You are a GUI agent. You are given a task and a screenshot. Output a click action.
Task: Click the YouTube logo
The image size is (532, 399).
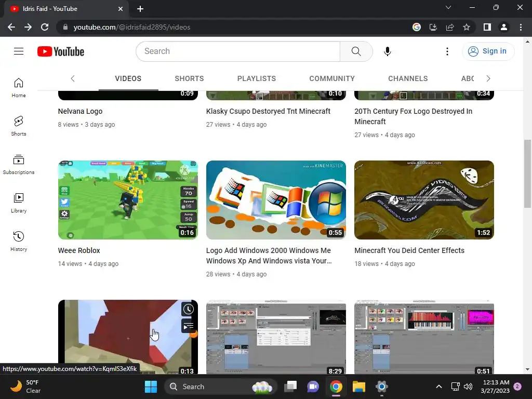61,51
